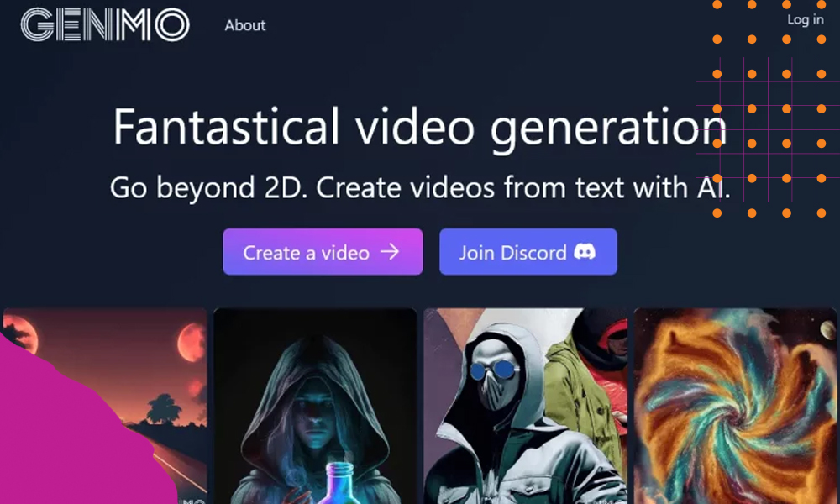
Task: Open the About page
Action: [244, 25]
